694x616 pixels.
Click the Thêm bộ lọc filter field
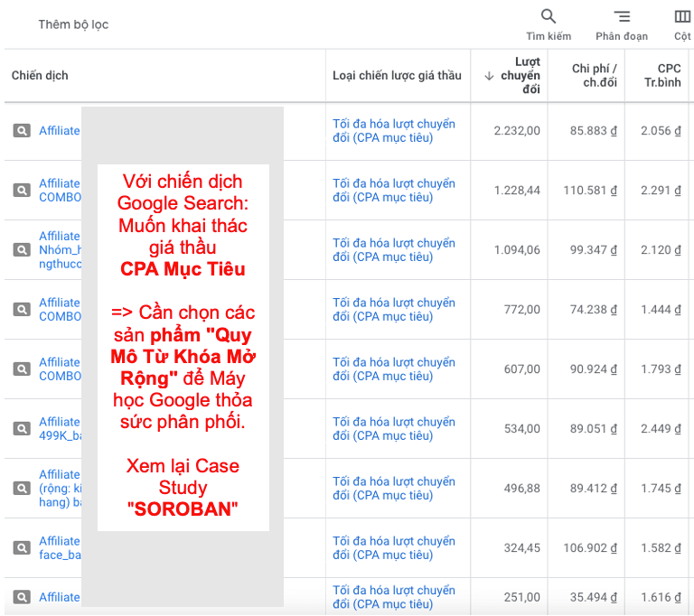click(x=73, y=24)
